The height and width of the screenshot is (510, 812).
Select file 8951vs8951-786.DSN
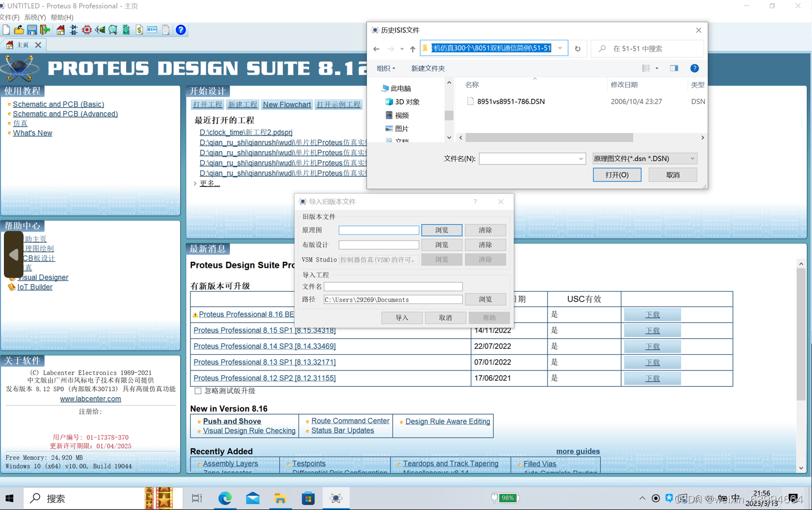coord(511,102)
